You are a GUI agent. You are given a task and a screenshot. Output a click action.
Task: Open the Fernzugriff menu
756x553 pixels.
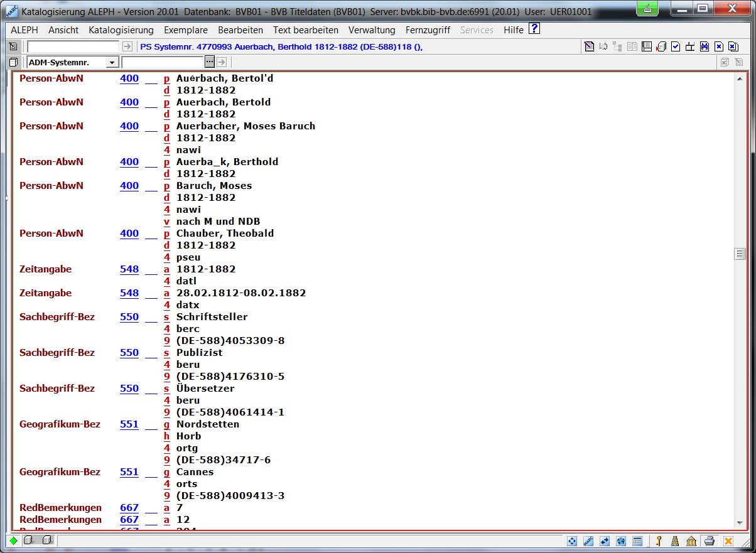(x=428, y=30)
